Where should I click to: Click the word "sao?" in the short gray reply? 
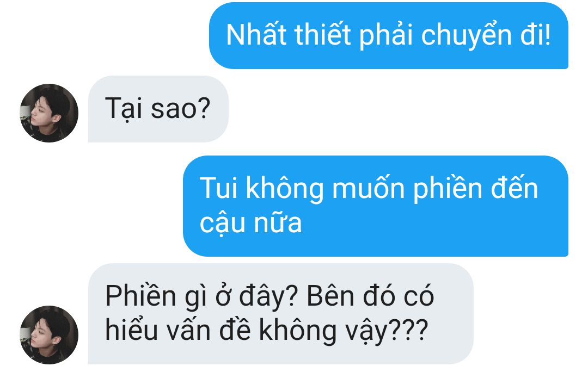(x=180, y=109)
